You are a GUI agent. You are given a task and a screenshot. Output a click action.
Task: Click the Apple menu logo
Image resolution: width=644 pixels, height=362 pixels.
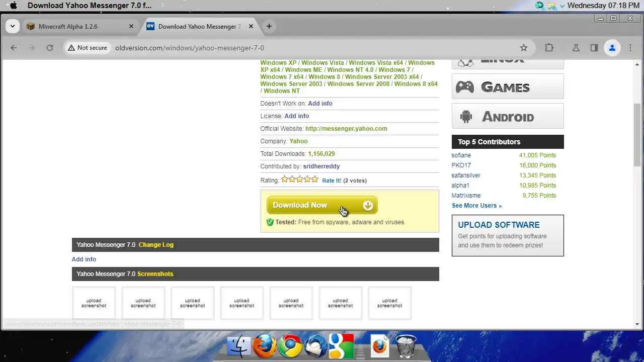(14, 6)
